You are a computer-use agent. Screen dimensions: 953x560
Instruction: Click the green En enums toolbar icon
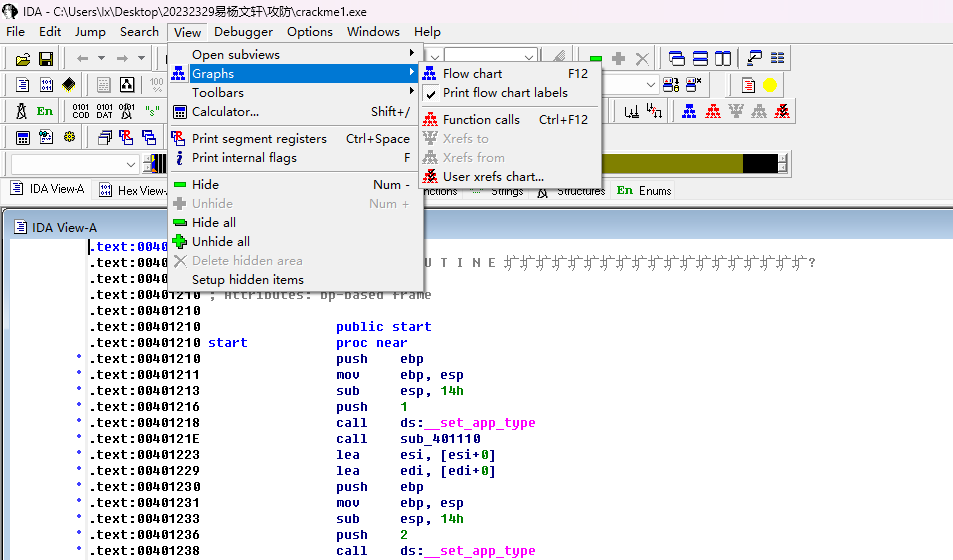coord(45,111)
